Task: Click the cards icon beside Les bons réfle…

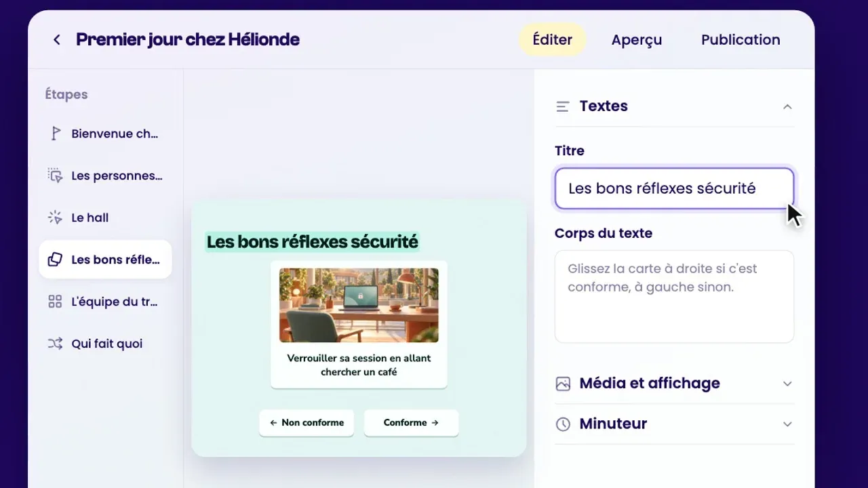Action: [x=55, y=260]
